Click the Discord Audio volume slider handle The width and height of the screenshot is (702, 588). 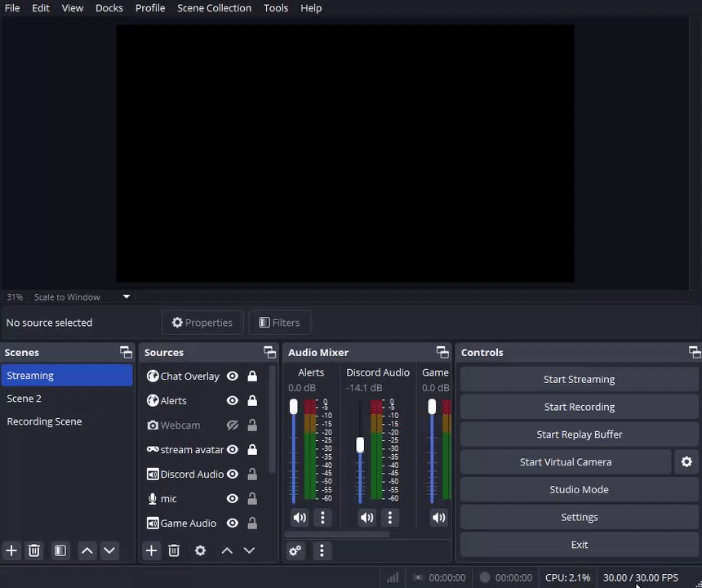[x=360, y=445]
